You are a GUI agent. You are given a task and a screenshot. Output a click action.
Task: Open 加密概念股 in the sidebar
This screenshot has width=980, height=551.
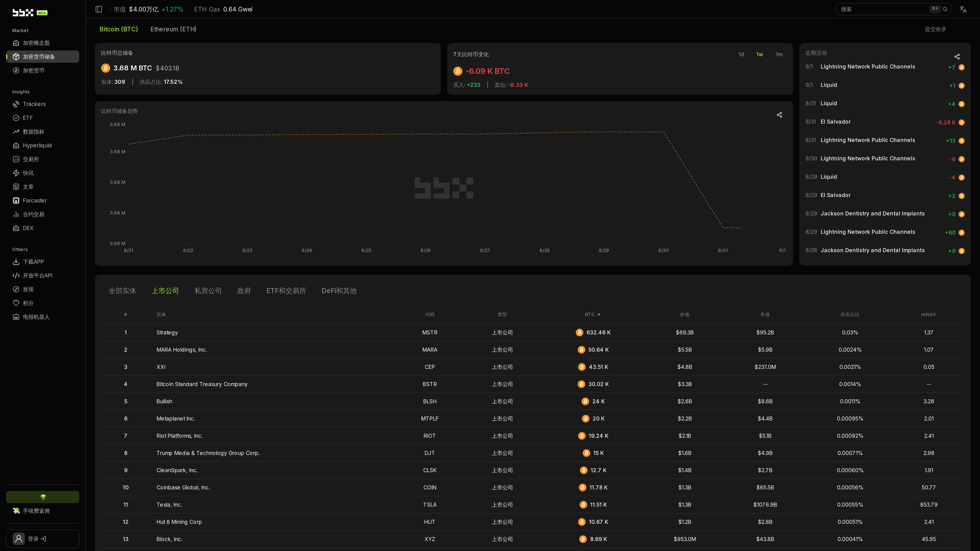coord(43,43)
